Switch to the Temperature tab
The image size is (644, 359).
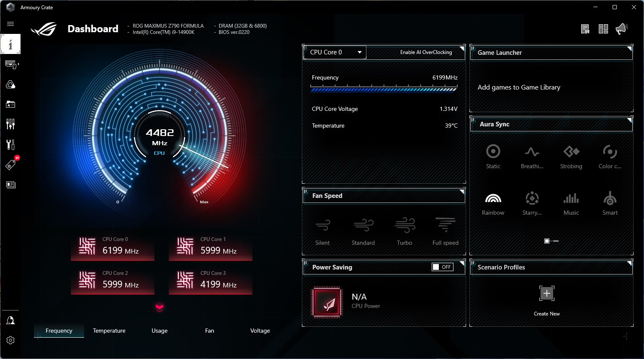109,331
